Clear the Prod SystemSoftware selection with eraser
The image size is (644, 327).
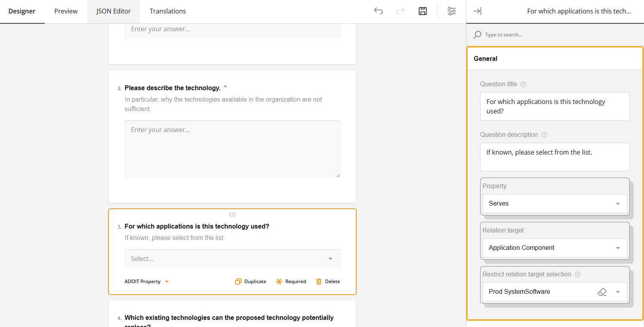click(602, 292)
